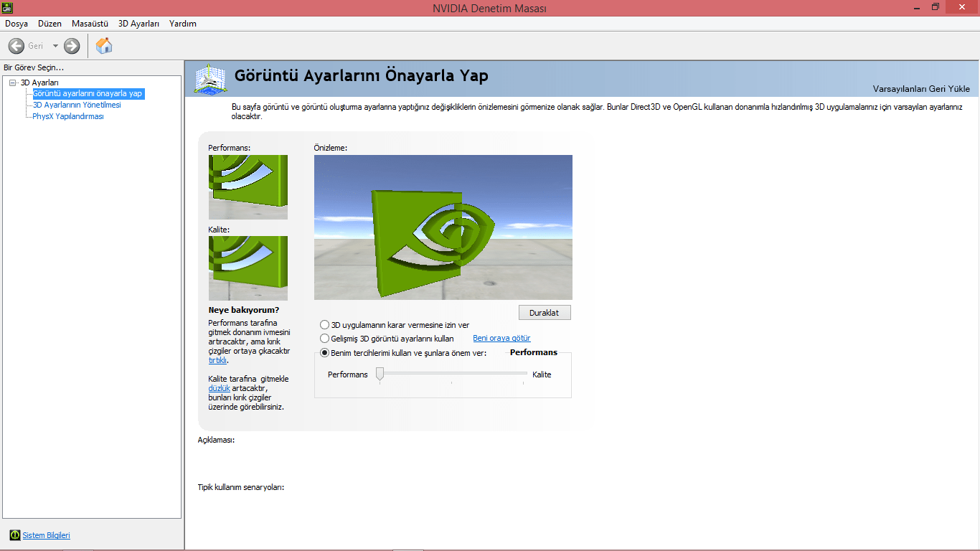This screenshot has height=551, width=980.
Task: Click the Geri (back) navigation arrow
Action: (x=16, y=45)
